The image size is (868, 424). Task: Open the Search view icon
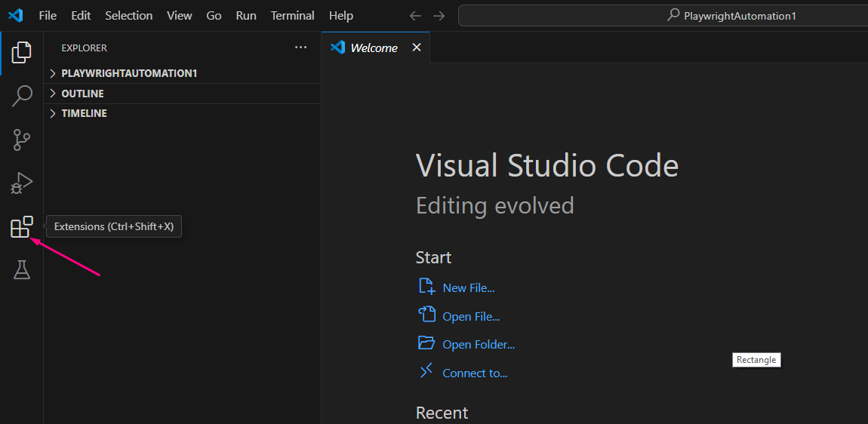22,96
